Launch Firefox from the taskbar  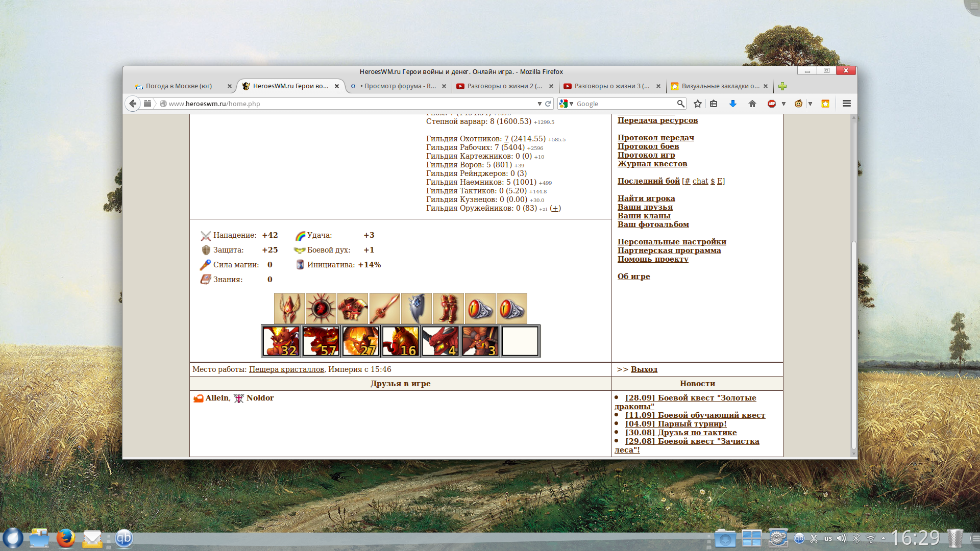(66, 538)
